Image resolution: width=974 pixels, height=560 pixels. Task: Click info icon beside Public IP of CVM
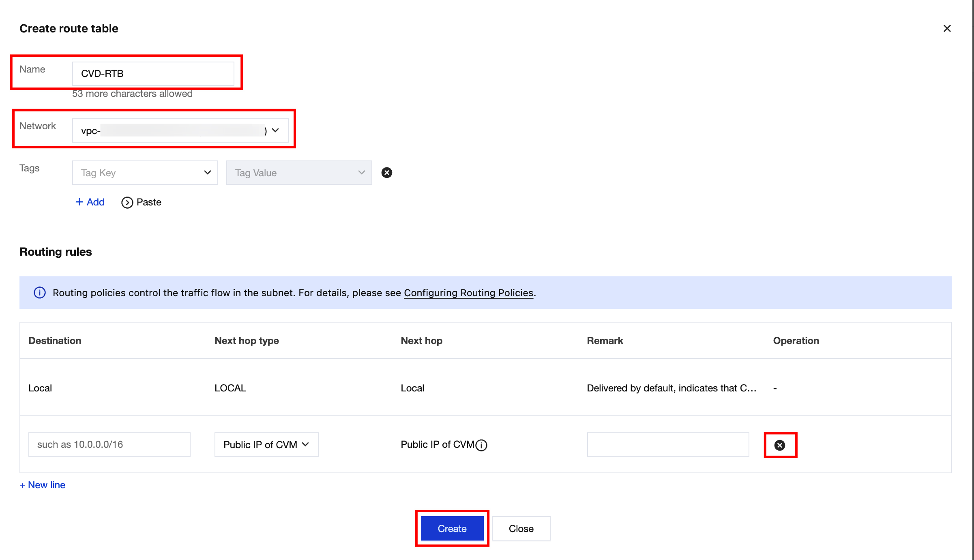pyautogui.click(x=481, y=445)
